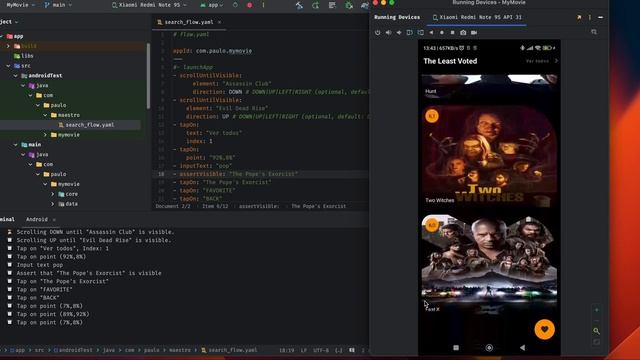Switch to the Terminal tab
Screen dimensions: 640x360
(7, 219)
